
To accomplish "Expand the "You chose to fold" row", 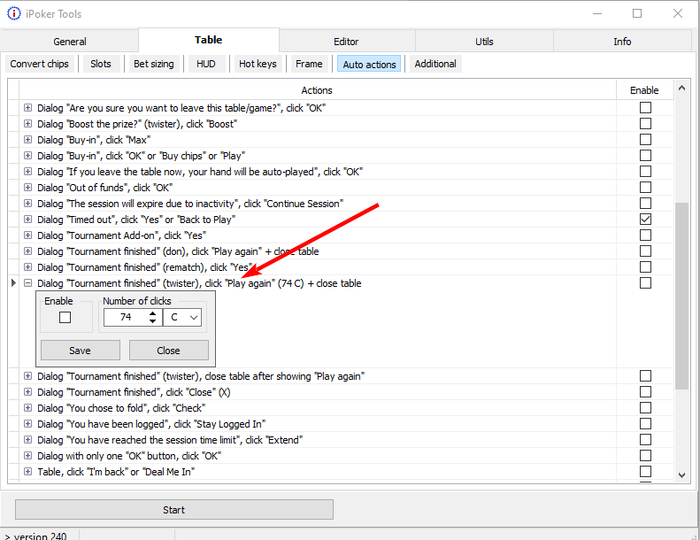I will pos(28,408).
